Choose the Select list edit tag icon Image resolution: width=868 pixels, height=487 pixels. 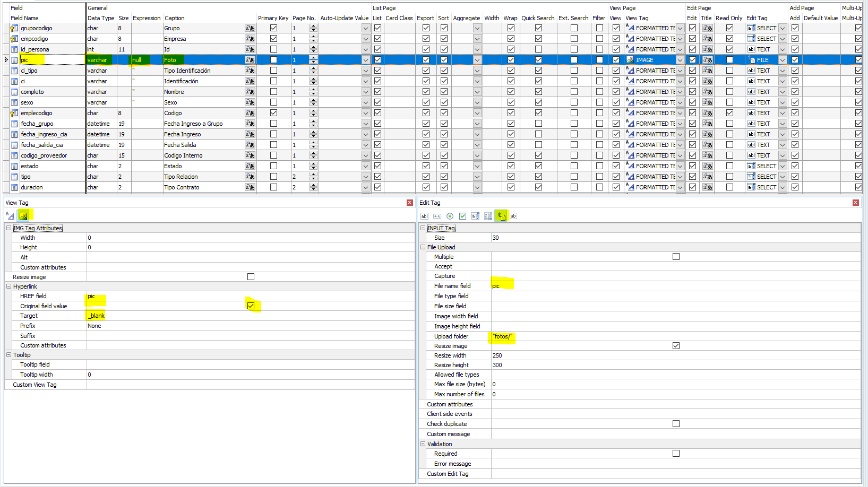tap(475, 216)
